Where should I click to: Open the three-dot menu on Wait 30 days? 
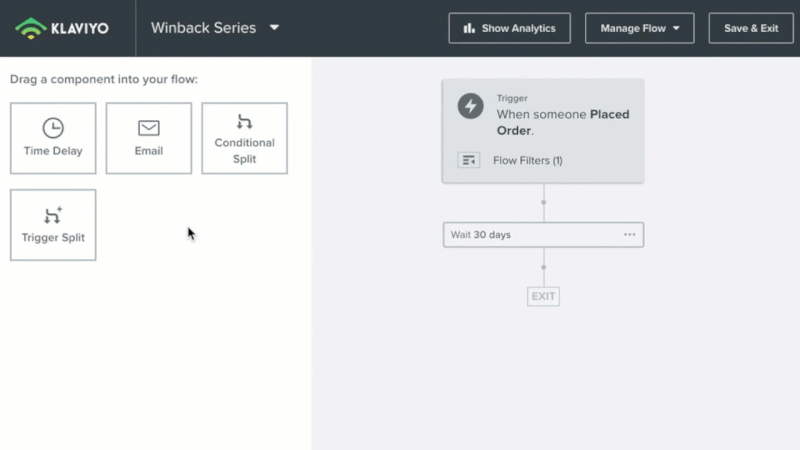[629, 235]
